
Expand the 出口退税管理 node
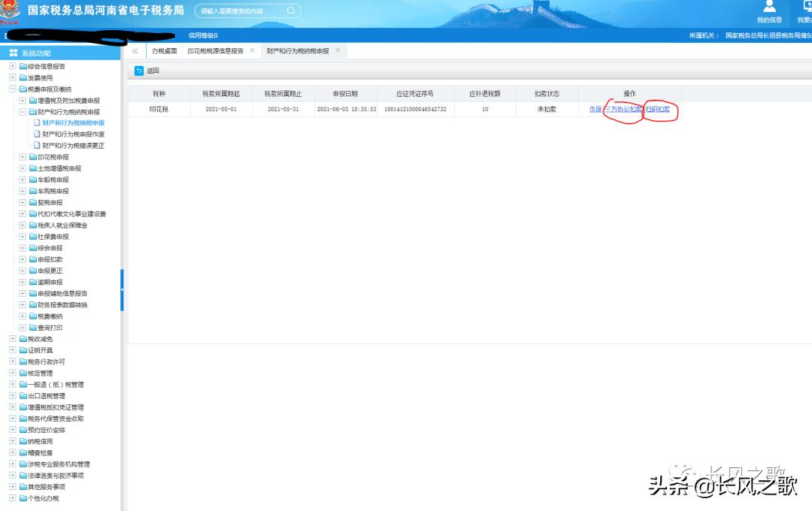(x=11, y=395)
